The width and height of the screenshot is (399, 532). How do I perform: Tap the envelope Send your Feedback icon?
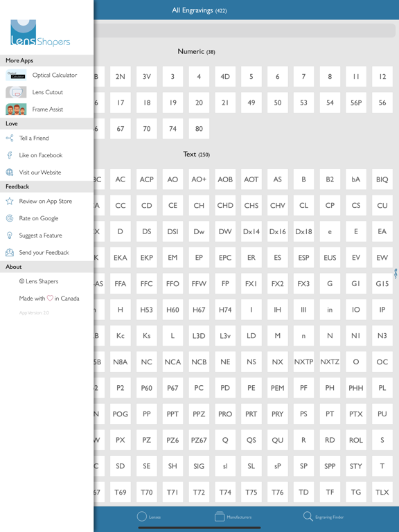click(x=10, y=252)
